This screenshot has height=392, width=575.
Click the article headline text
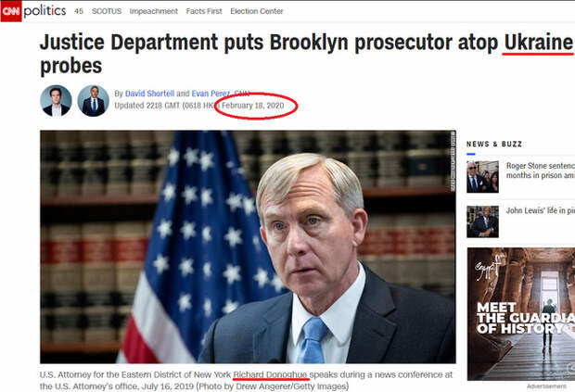[306, 54]
